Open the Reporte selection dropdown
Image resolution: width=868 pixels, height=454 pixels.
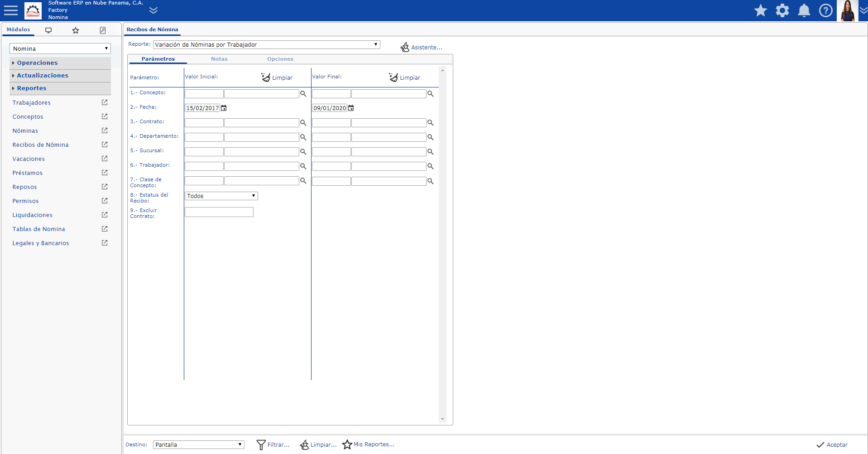pos(266,44)
